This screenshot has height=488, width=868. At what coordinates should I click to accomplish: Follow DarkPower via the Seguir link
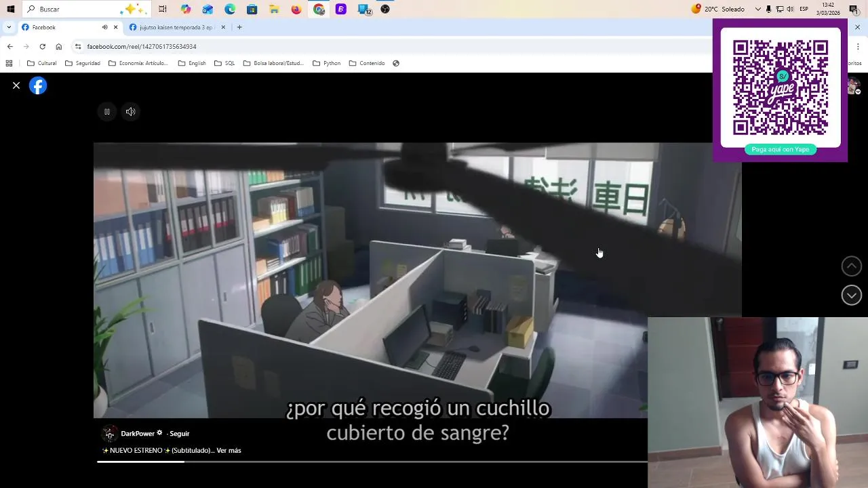179,434
